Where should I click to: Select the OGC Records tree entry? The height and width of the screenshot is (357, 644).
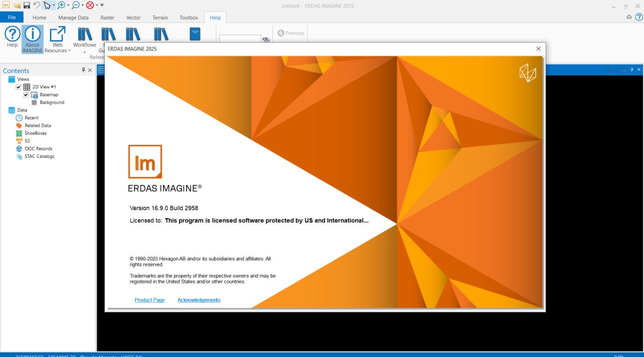click(38, 149)
